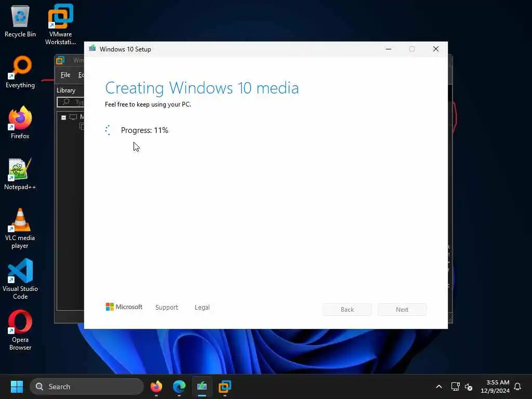Click the Windows 10 Setup title icon
The width and height of the screenshot is (532, 399).
click(x=92, y=49)
